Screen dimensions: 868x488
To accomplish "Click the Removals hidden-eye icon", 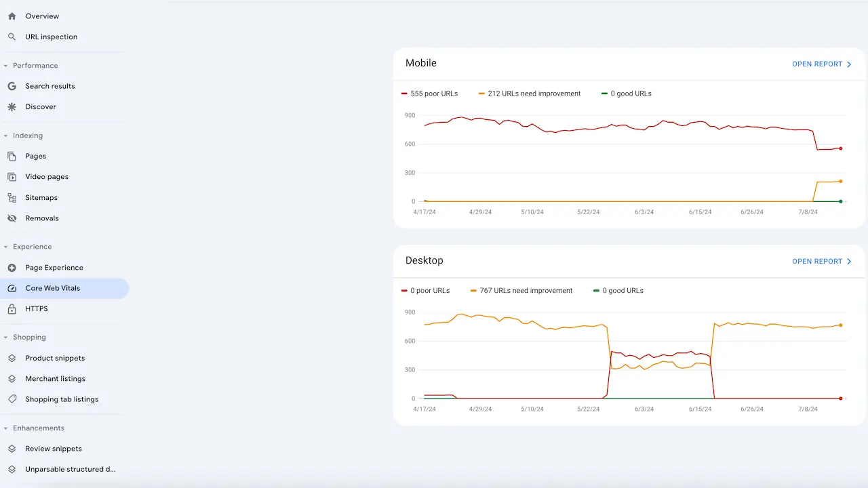I will click(x=12, y=218).
